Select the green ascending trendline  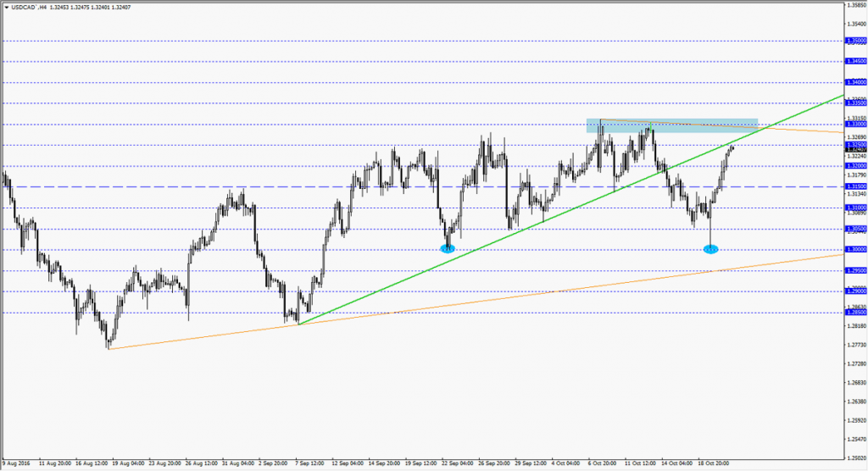[570, 211]
